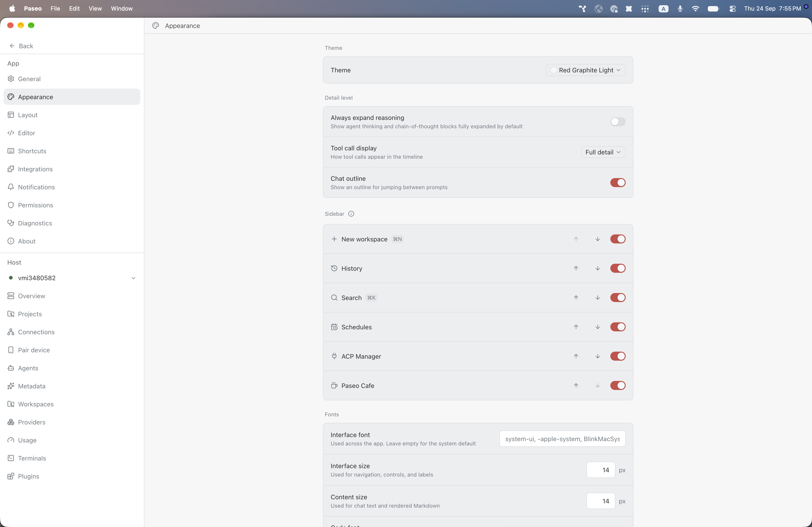Open the Red Graphite Light theme dropdown

(586, 70)
